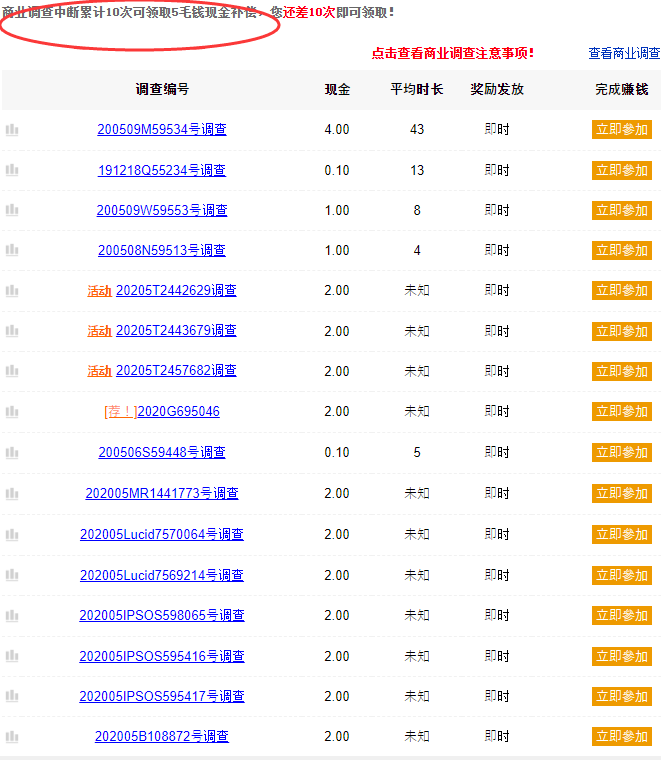Open survey link 200506S59448号调查

tap(162, 452)
